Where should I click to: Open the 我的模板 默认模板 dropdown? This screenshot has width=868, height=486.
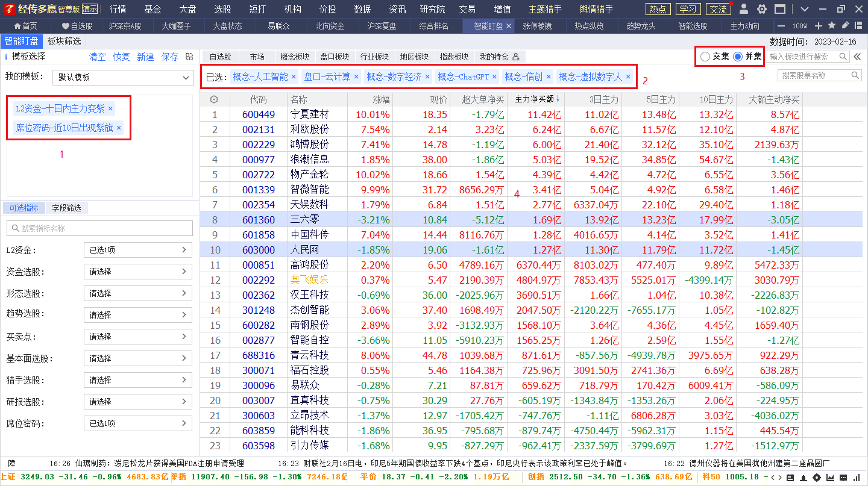pos(123,77)
